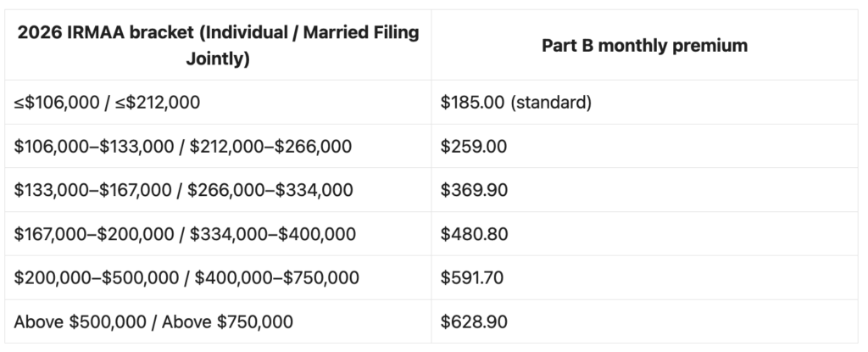Click the $185.00 (standard) premium cell

pos(644,102)
